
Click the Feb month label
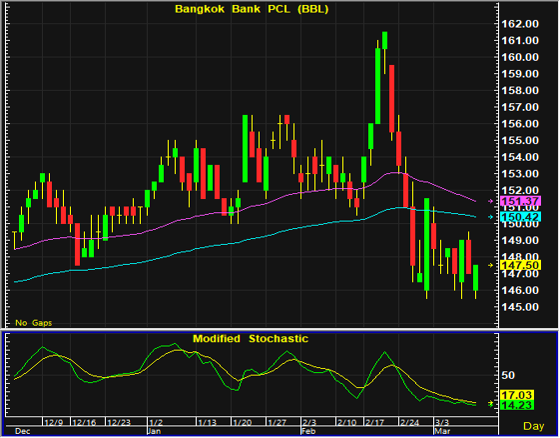point(308,431)
